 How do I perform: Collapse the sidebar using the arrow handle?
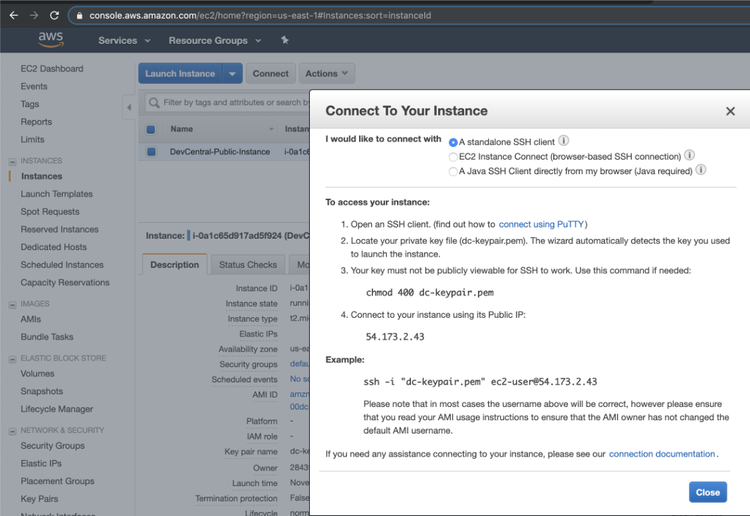click(129, 106)
